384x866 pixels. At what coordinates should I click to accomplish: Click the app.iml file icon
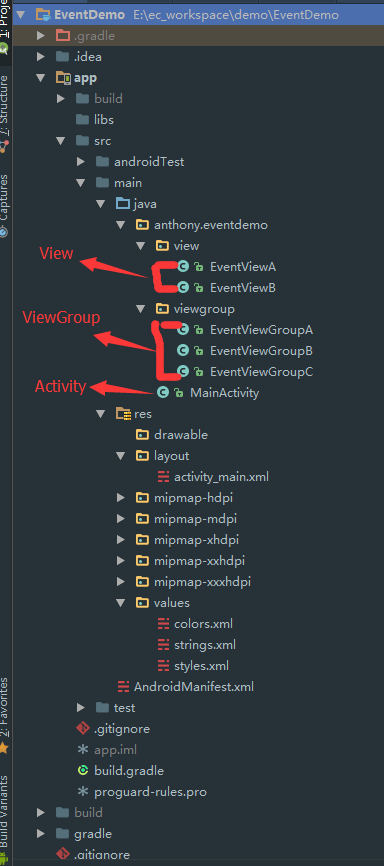click(83, 749)
